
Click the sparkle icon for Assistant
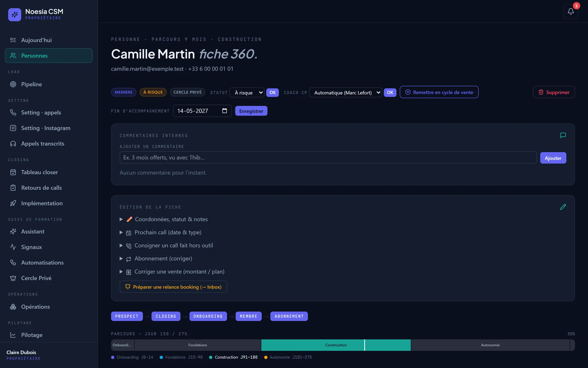click(x=13, y=232)
